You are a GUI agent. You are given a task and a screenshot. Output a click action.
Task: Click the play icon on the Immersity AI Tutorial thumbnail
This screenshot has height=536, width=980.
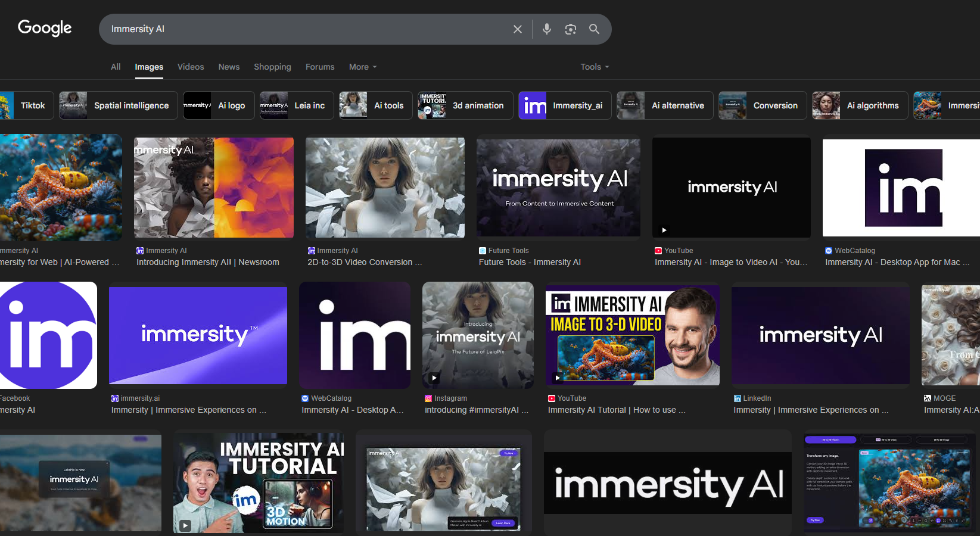click(184, 525)
